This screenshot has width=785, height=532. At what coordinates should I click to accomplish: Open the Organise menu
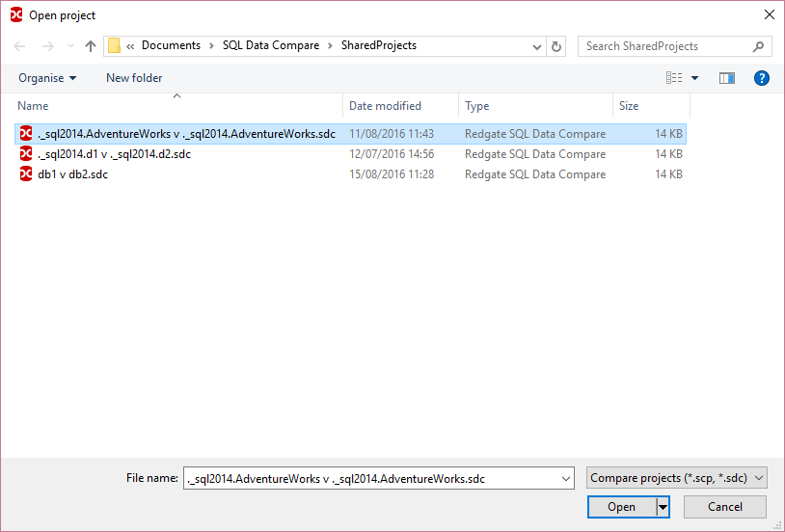pos(47,78)
